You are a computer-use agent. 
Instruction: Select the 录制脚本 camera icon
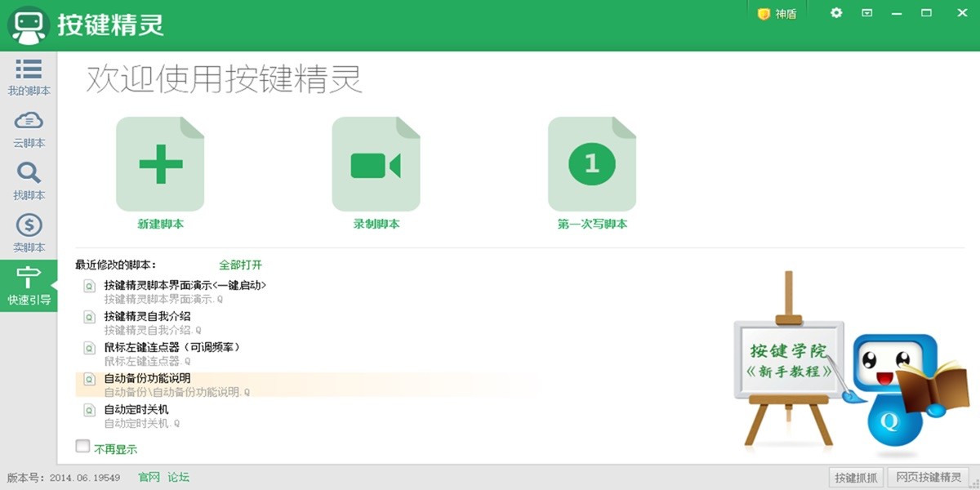coord(376,163)
